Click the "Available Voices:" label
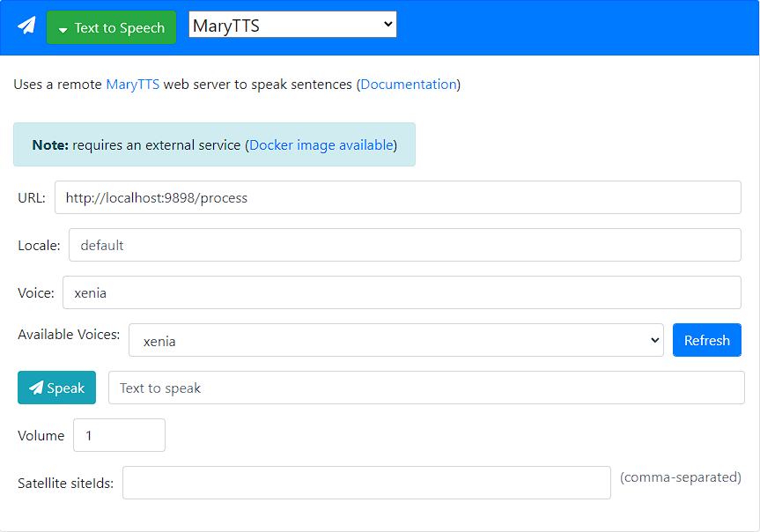Viewport: 760px width, 532px height. [x=69, y=335]
